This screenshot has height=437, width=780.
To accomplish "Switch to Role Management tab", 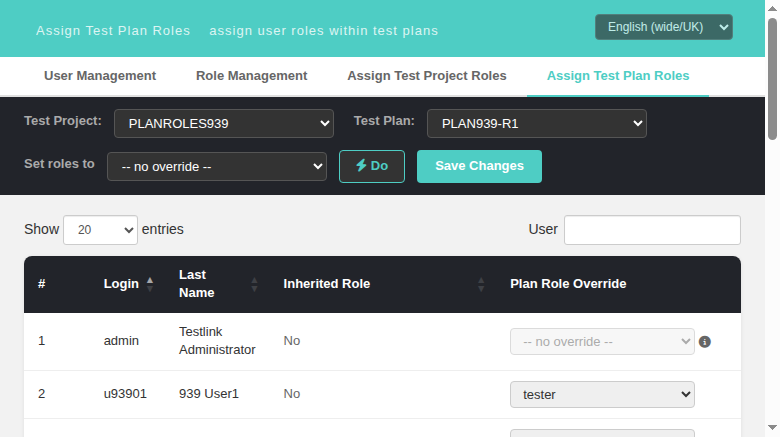I will (x=252, y=76).
